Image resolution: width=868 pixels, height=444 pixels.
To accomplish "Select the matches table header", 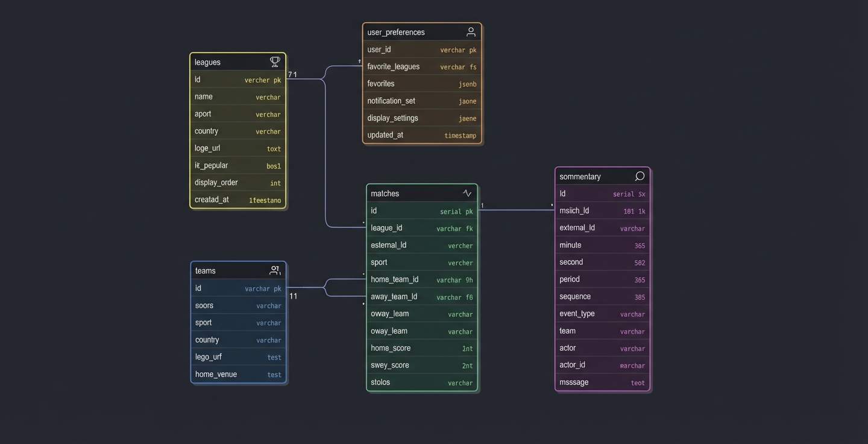I will click(x=410, y=194).
